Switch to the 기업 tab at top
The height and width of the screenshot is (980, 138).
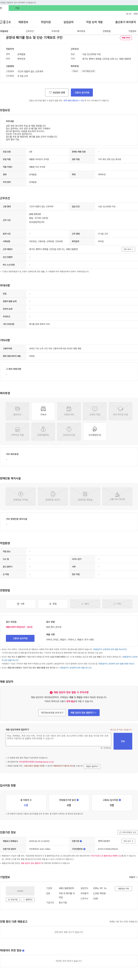pos(17,8)
